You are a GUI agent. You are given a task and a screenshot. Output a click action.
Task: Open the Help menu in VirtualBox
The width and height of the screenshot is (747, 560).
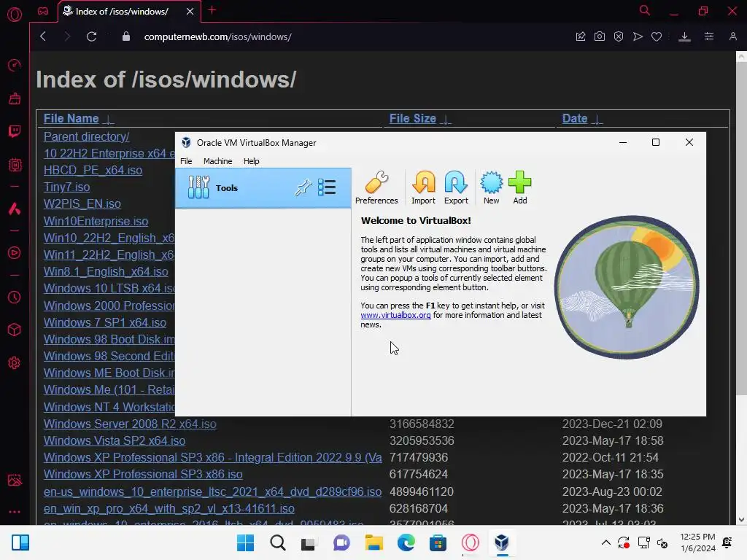click(251, 161)
